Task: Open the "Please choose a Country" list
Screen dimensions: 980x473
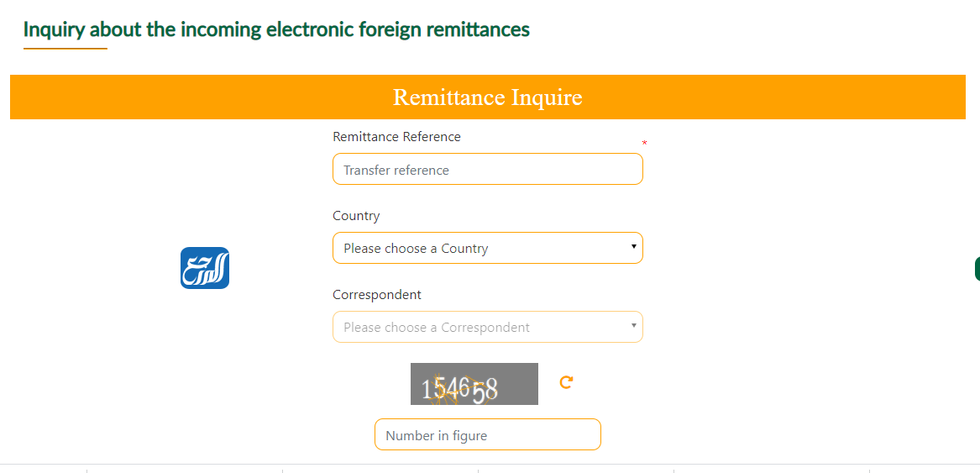Action: 487,248
